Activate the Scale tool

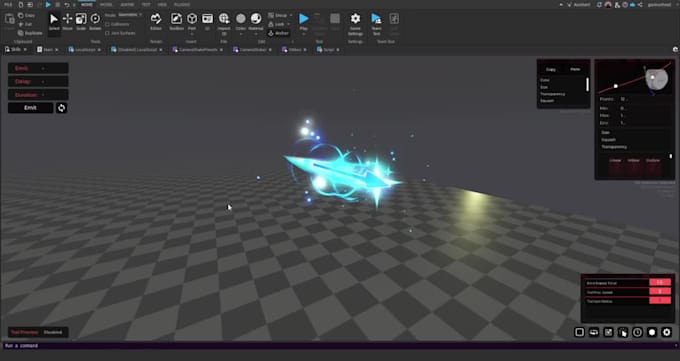pyautogui.click(x=81, y=22)
